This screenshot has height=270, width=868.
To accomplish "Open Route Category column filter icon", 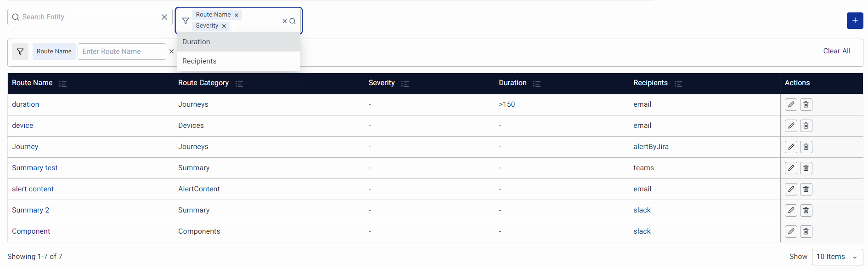I will tap(239, 84).
